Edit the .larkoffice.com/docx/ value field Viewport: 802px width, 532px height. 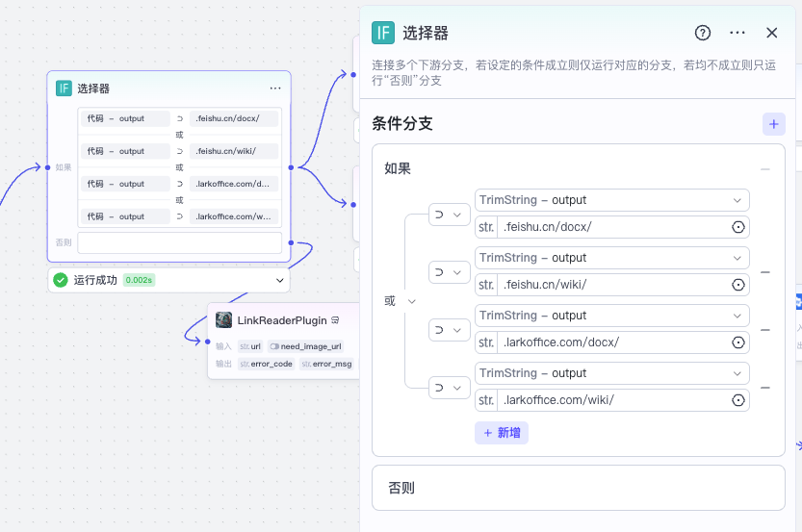pos(612,342)
